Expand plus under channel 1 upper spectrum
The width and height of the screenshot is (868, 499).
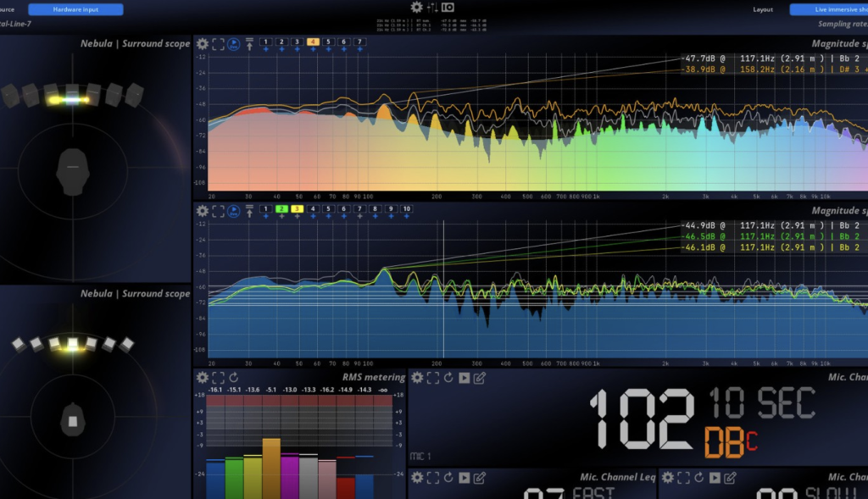click(x=265, y=50)
